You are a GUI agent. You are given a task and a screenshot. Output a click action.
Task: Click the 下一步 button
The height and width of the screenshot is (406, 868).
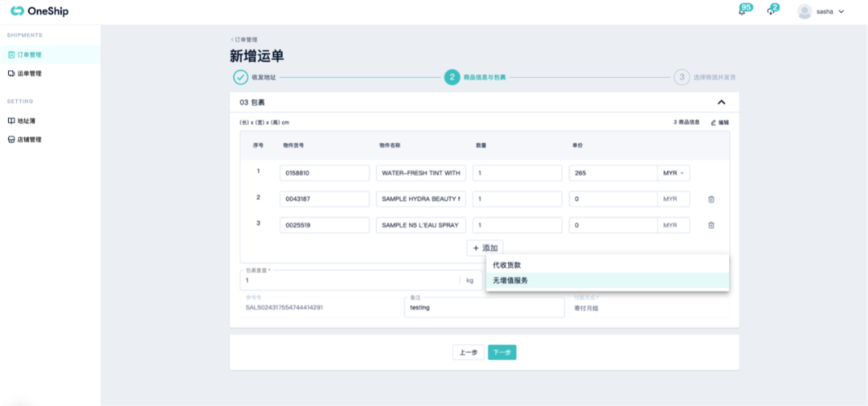coord(502,352)
